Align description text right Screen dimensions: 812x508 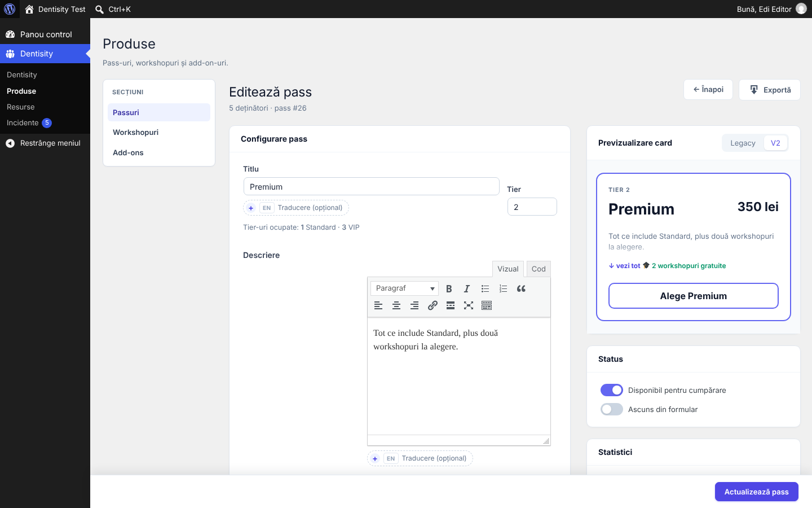point(414,305)
